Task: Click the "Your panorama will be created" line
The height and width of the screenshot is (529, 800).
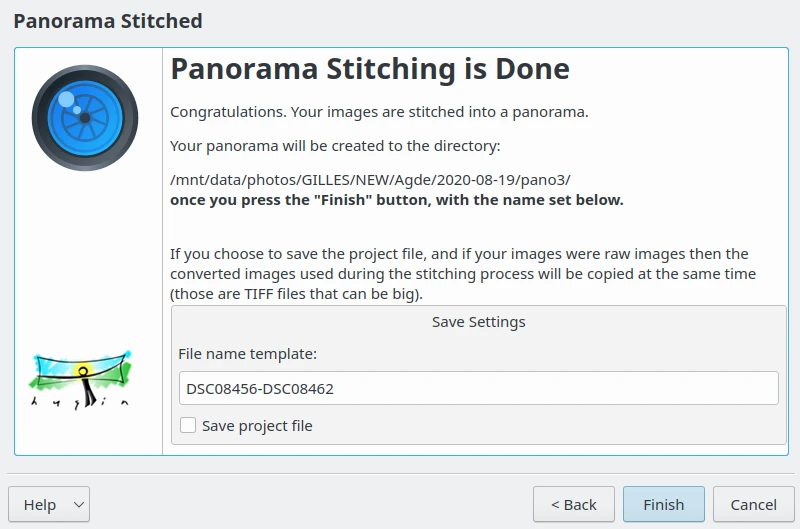Action: (x=335, y=146)
